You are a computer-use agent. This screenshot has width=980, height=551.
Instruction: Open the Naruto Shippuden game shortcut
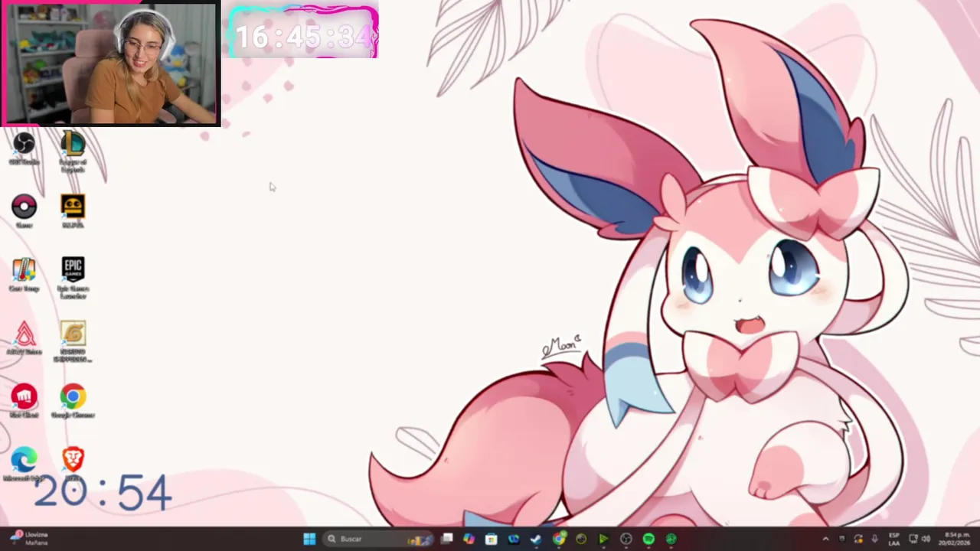coord(73,341)
